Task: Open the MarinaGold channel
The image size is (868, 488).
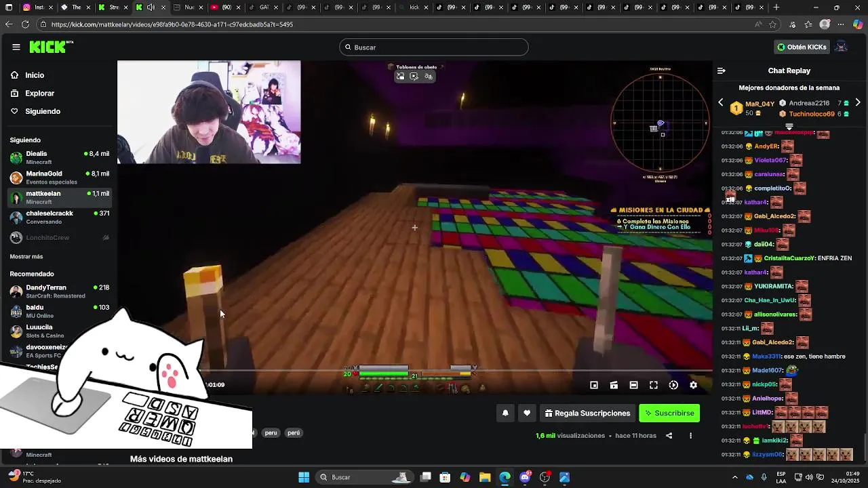Action: pyautogui.click(x=60, y=178)
